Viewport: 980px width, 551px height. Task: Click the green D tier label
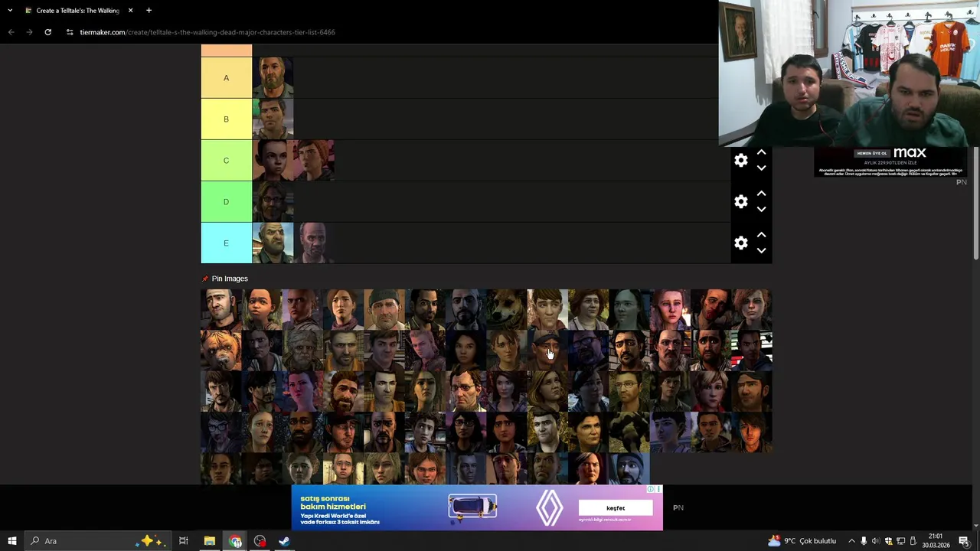pyautogui.click(x=226, y=202)
